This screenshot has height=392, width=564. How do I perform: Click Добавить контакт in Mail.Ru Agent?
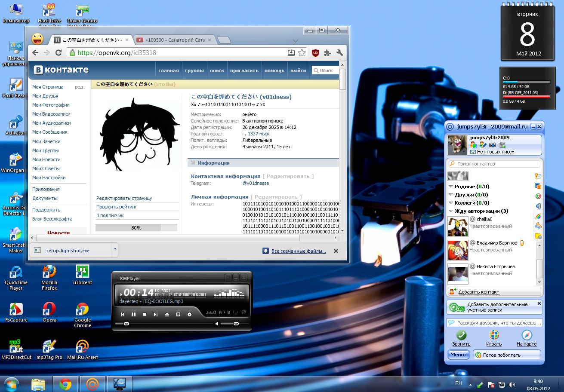click(479, 292)
